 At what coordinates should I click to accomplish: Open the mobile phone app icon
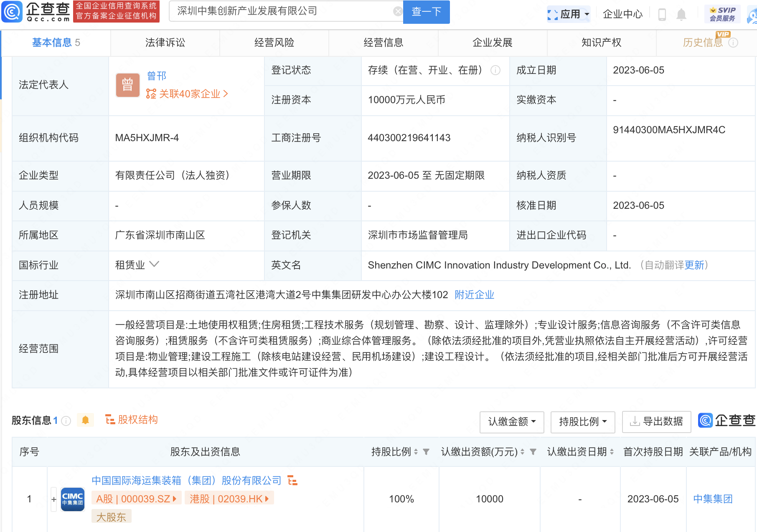662,15
